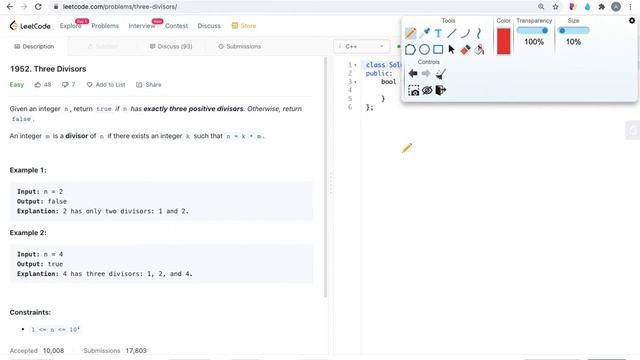
Task: Select the paint bucket fill tool
Action: pos(480,49)
